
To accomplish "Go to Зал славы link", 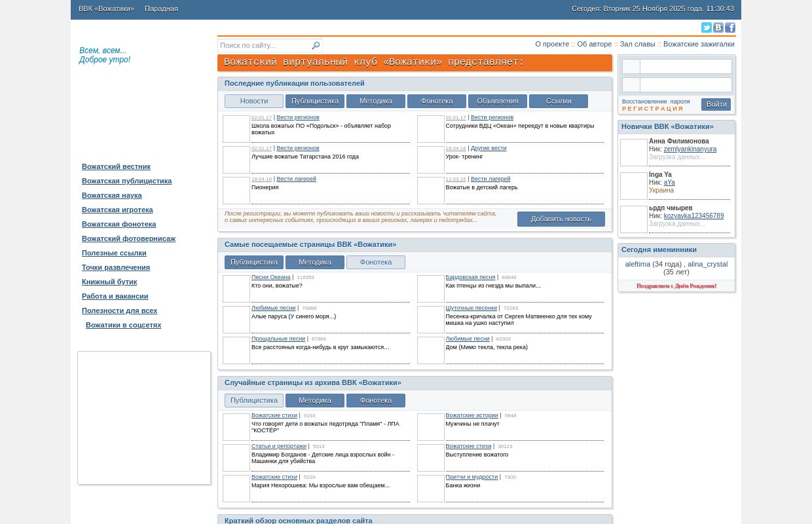I will [x=637, y=44].
